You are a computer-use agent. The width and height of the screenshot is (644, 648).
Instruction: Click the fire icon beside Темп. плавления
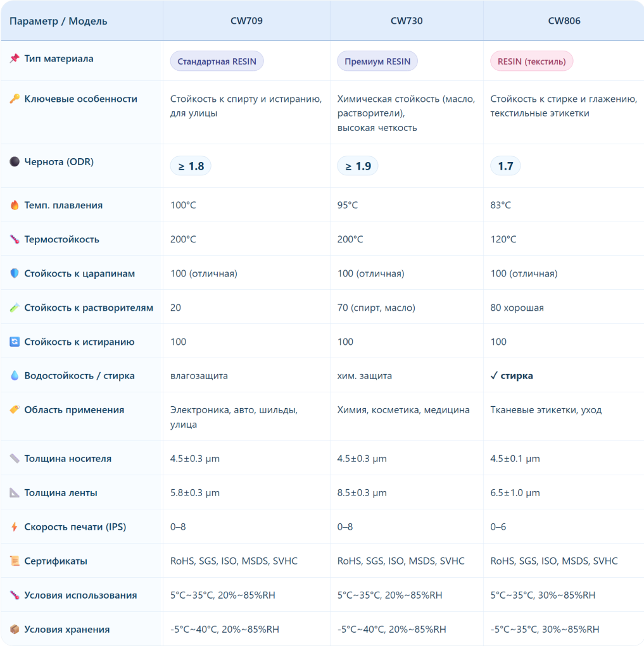(x=15, y=205)
